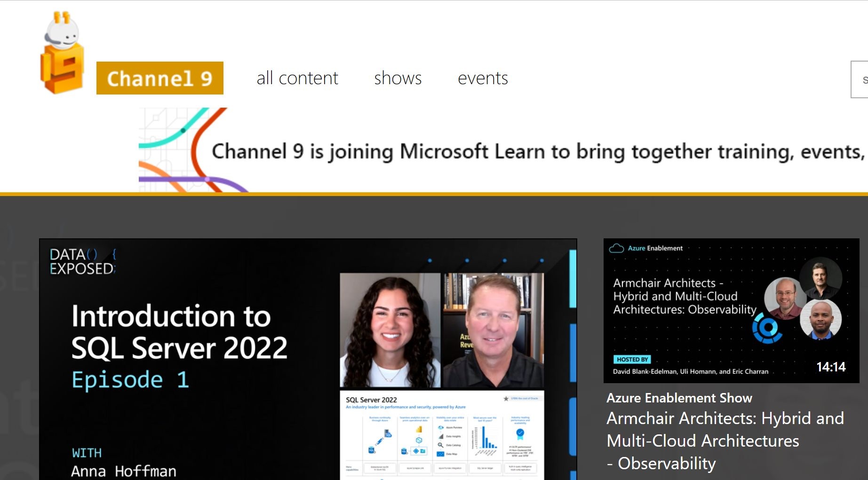Click the Data Exposed logo
The width and height of the screenshot is (868, 480).
point(83,261)
